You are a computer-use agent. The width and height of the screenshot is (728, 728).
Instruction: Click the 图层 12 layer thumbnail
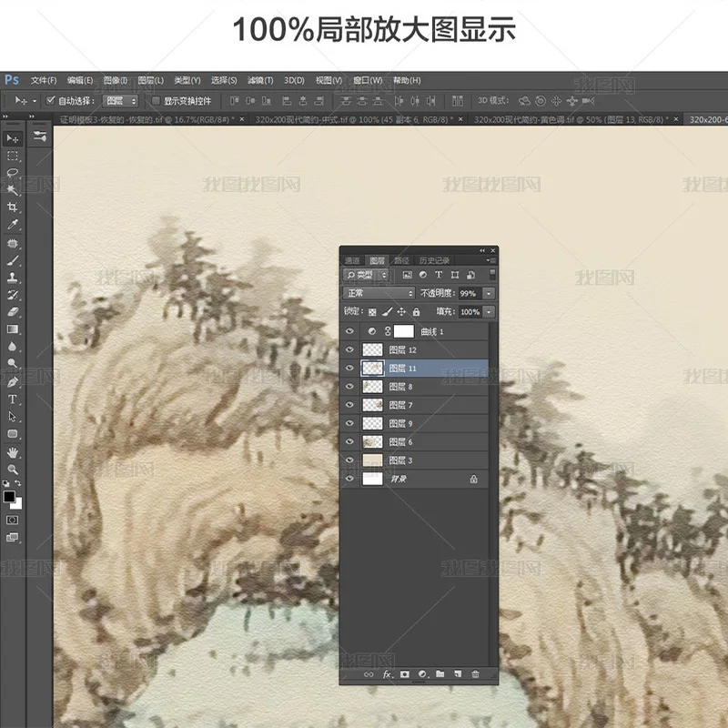(372, 349)
